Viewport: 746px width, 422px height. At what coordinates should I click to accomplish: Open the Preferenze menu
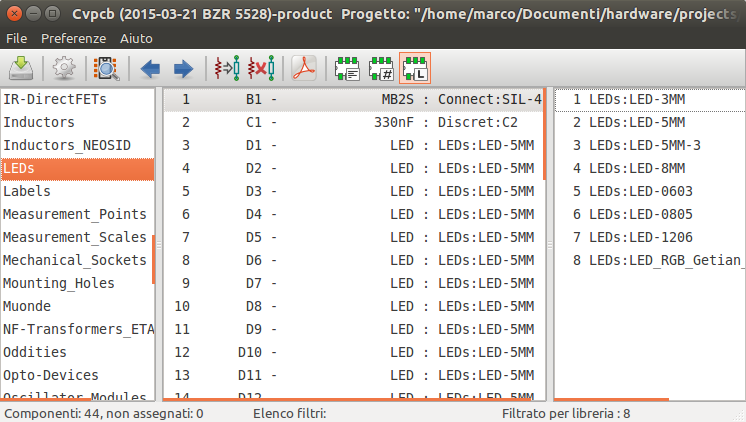coord(73,39)
